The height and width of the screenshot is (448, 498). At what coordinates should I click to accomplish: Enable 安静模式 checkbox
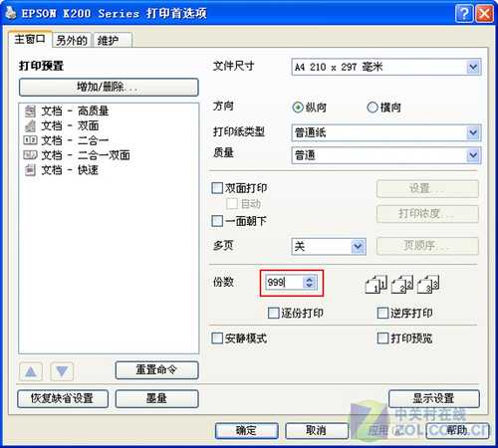point(217,338)
